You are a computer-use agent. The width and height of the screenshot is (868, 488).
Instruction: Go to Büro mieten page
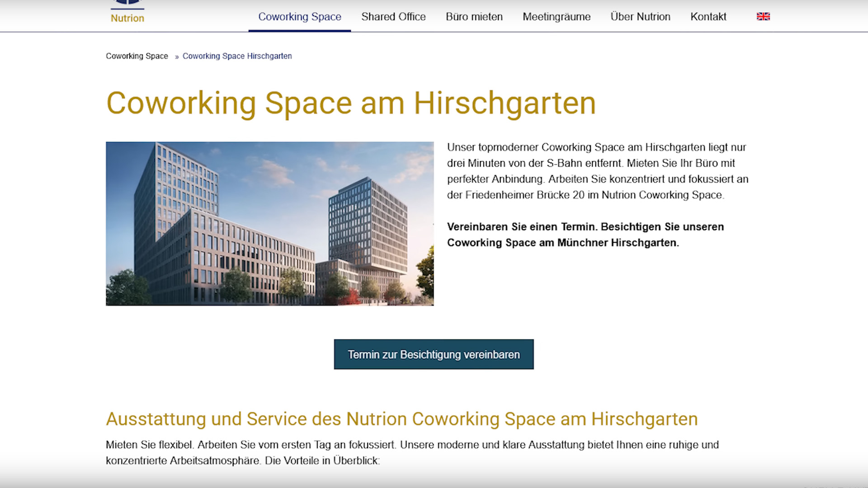(x=474, y=17)
